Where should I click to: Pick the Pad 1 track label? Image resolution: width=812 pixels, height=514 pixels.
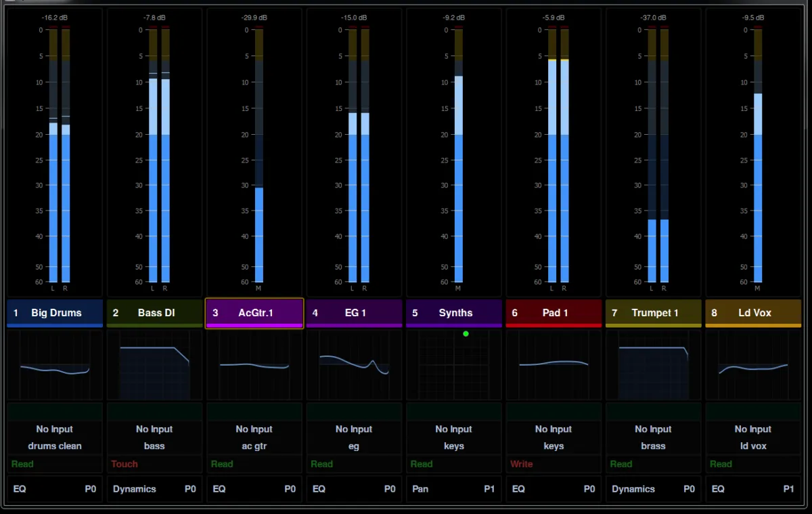(554, 313)
